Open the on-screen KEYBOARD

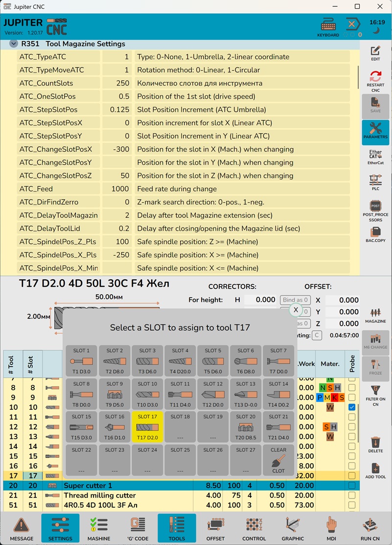(328, 27)
